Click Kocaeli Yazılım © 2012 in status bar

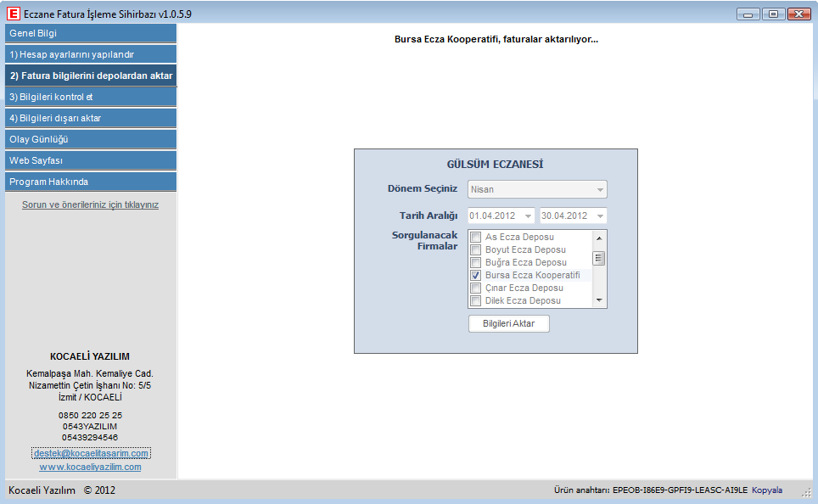click(x=62, y=490)
